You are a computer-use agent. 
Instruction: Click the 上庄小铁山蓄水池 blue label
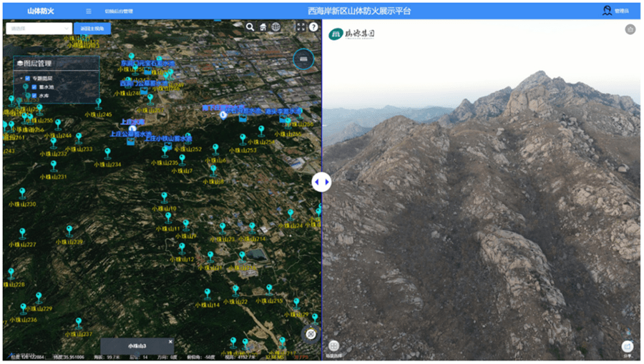(168, 139)
